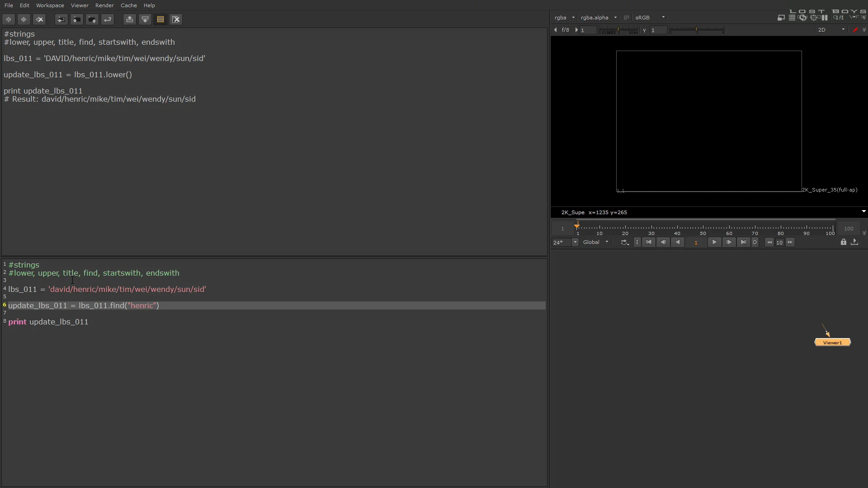This screenshot has width=868, height=488.
Task: Click the save script icon
Action: pos(92,19)
